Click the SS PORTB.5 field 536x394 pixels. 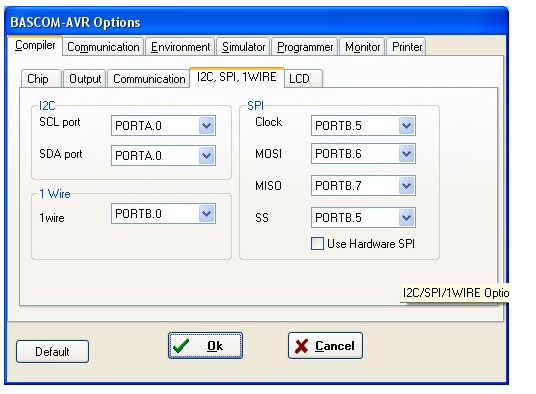click(363, 218)
